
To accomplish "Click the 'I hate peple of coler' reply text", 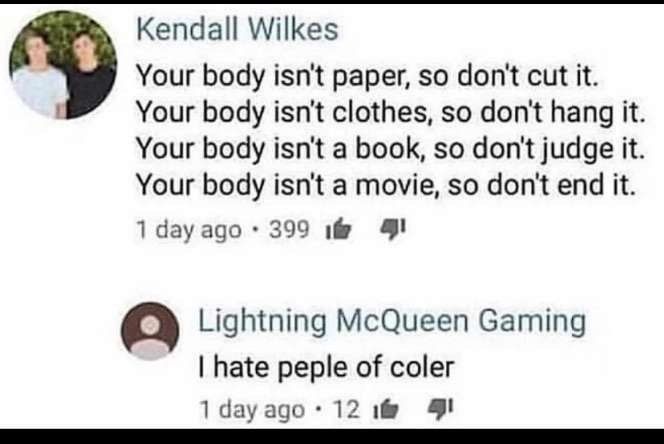I will click(x=326, y=367).
